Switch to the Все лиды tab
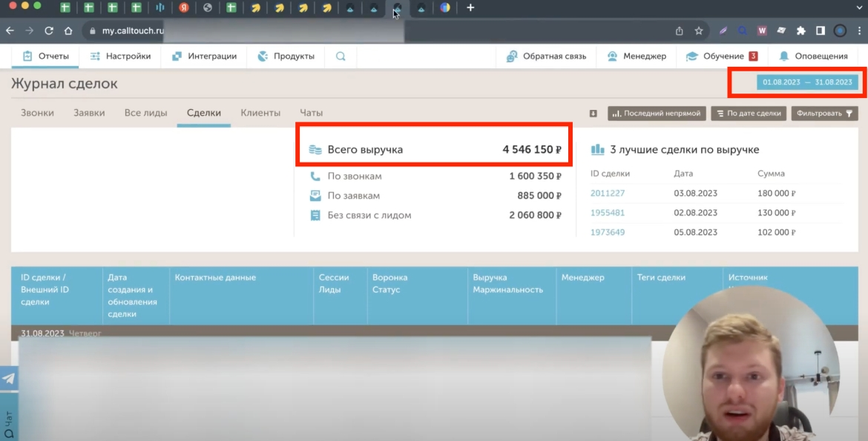The width and height of the screenshot is (868, 441). pos(145,112)
